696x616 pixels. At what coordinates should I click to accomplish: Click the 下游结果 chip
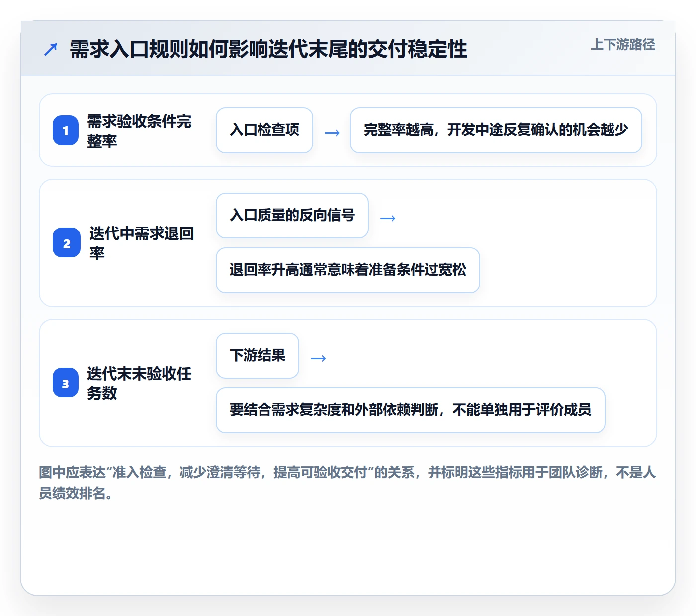click(x=258, y=356)
